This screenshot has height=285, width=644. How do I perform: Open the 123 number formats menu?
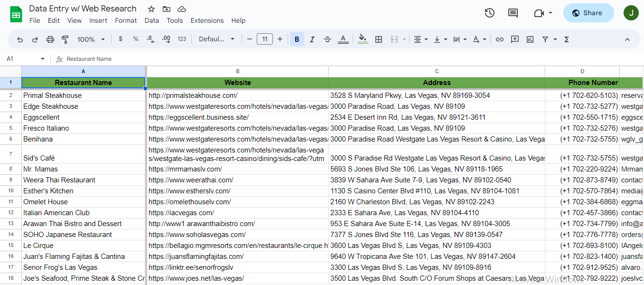[x=182, y=39]
